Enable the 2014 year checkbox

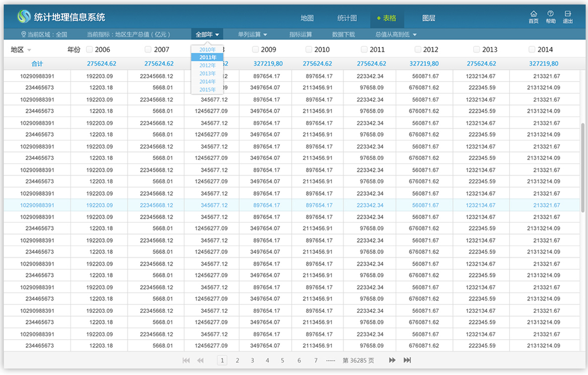click(x=531, y=50)
